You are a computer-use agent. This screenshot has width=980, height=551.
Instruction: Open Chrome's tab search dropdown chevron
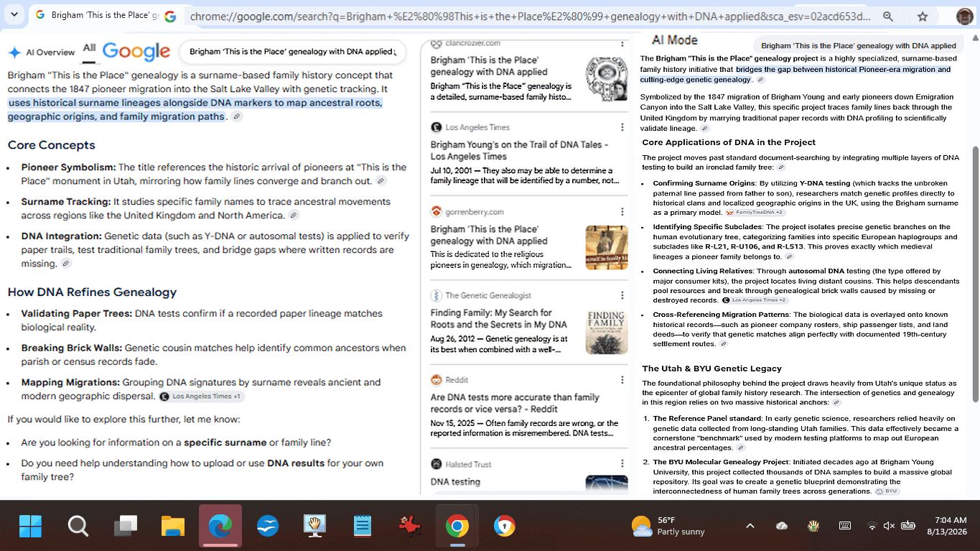pyautogui.click(x=14, y=15)
